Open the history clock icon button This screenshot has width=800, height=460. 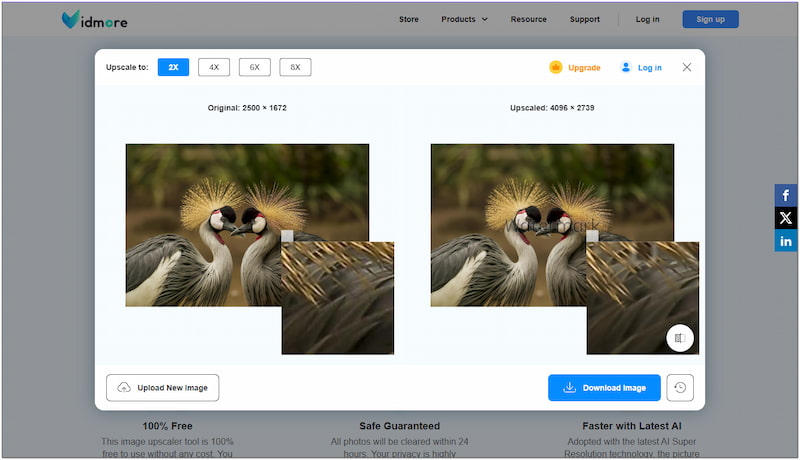click(x=680, y=388)
